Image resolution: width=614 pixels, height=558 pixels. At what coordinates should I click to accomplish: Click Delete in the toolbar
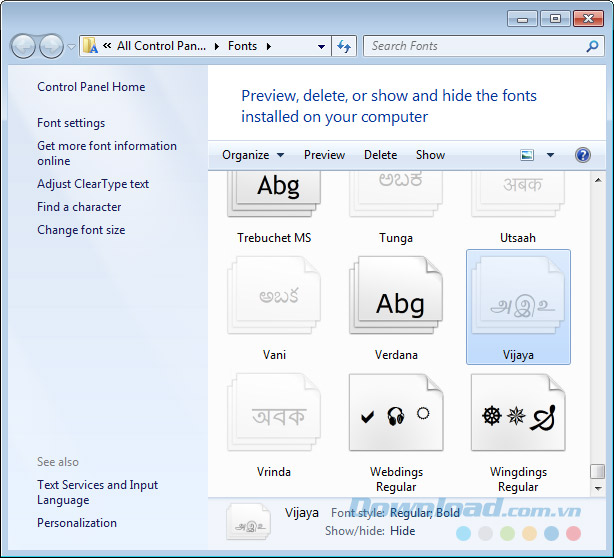coord(380,155)
